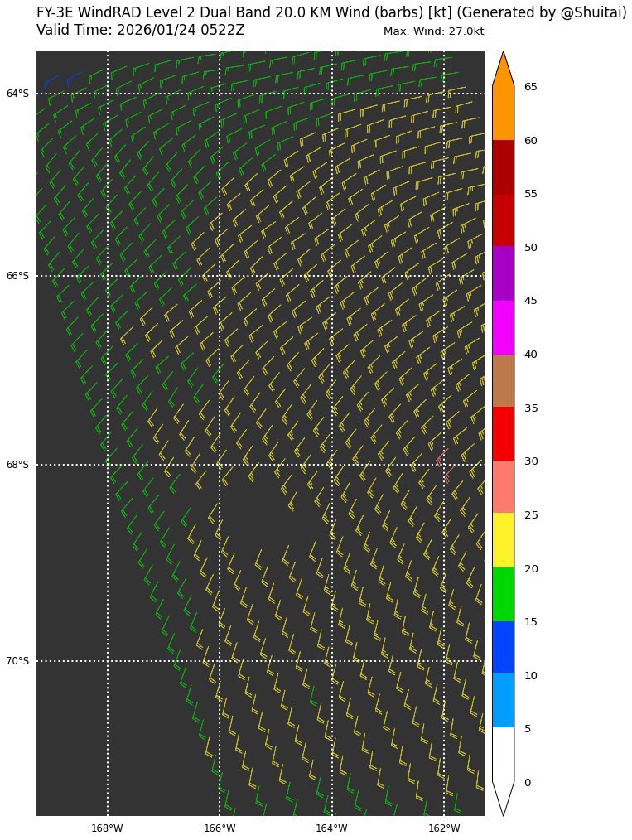Select the purple 45–50 kt colorbar segment
The image size is (632, 840).
(x=503, y=273)
